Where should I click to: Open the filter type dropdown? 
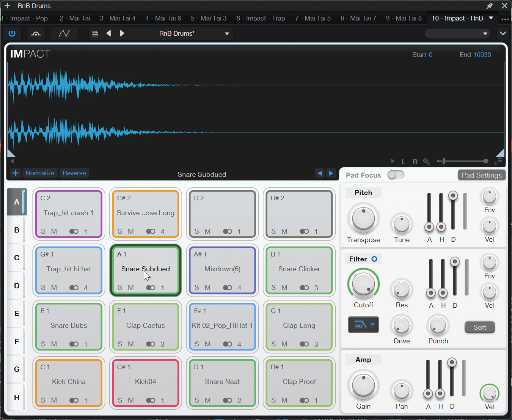pyautogui.click(x=363, y=325)
